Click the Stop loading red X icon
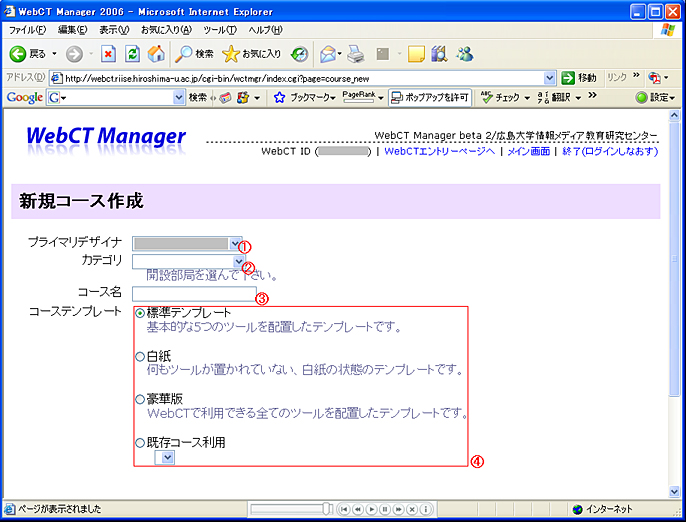The height and width of the screenshot is (522, 686). (x=108, y=54)
